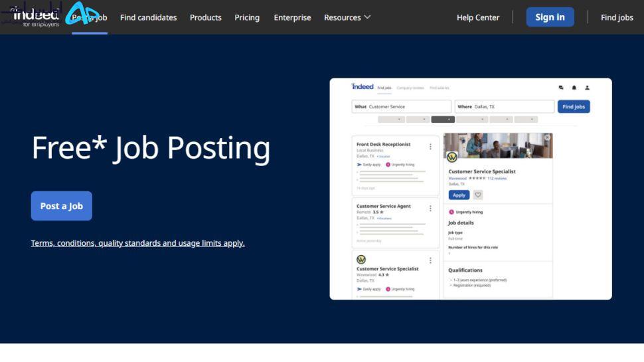Open the dark highlighted filter dropdown pill
644x362 pixels.
(443, 120)
